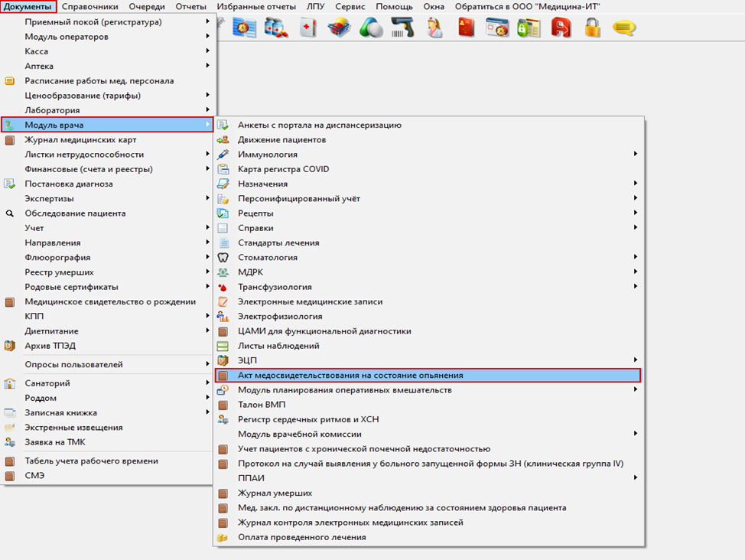
Task: Select Заявка на ТМК item
Action: 107,442
